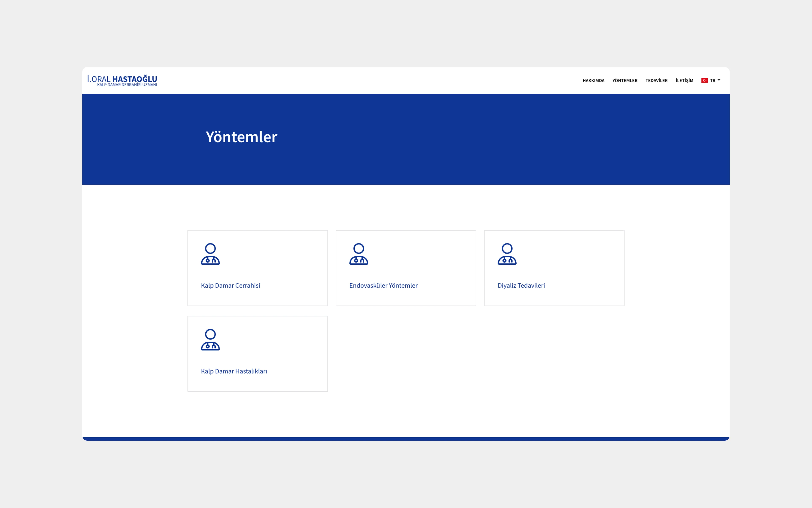Click the Yöntemler page heading
The width and height of the screenshot is (812, 508).
point(241,137)
